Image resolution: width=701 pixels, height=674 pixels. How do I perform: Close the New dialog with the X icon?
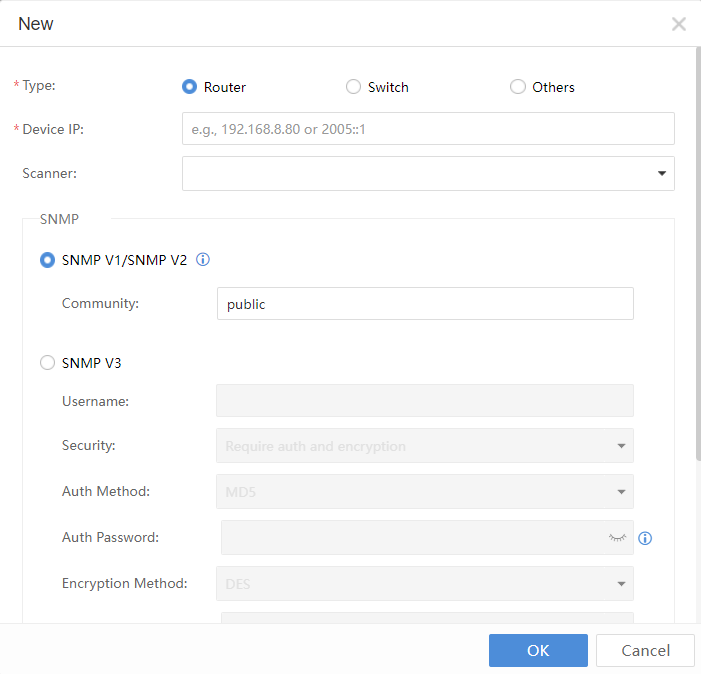[x=678, y=24]
